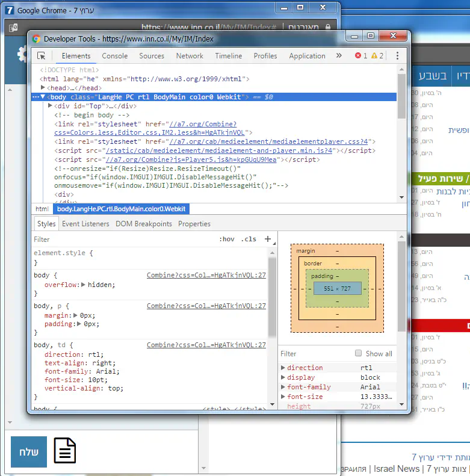Enable the Show all checkbox
Viewport: 470px width, 476px height.
[359, 353]
